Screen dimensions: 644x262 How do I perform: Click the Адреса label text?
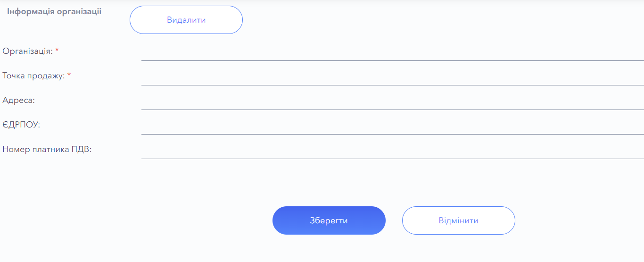pos(19,100)
